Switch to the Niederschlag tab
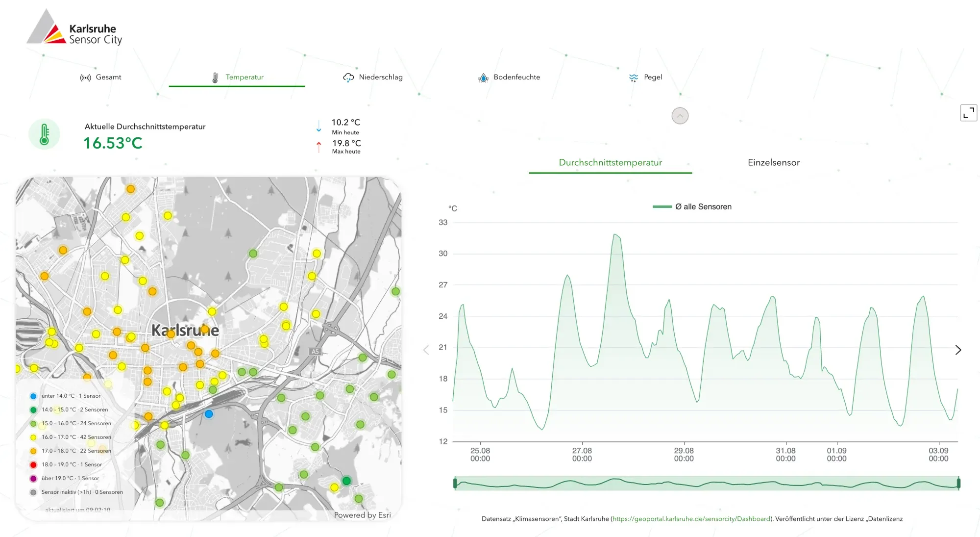The height and width of the screenshot is (537, 980). tap(373, 77)
